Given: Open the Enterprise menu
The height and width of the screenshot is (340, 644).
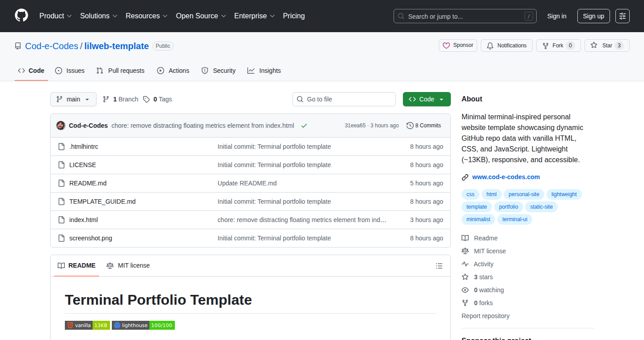Looking at the screenshot, I should click(x=255, y=16).
